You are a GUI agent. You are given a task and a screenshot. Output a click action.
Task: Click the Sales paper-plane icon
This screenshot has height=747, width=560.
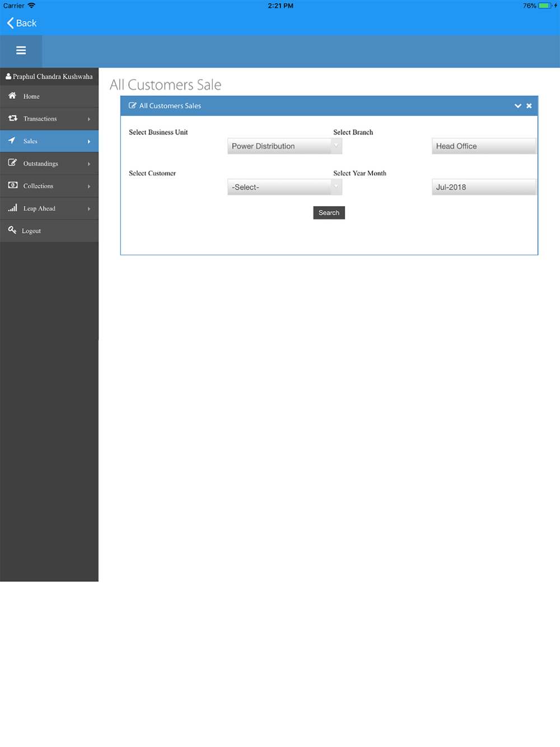pyautogui.click(x=12, y=141)
